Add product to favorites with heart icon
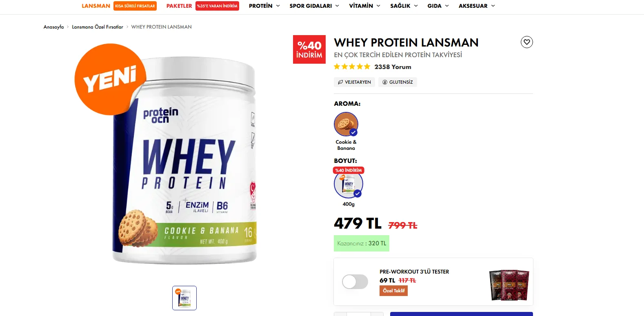644x316 pixels. coord(527,42)
